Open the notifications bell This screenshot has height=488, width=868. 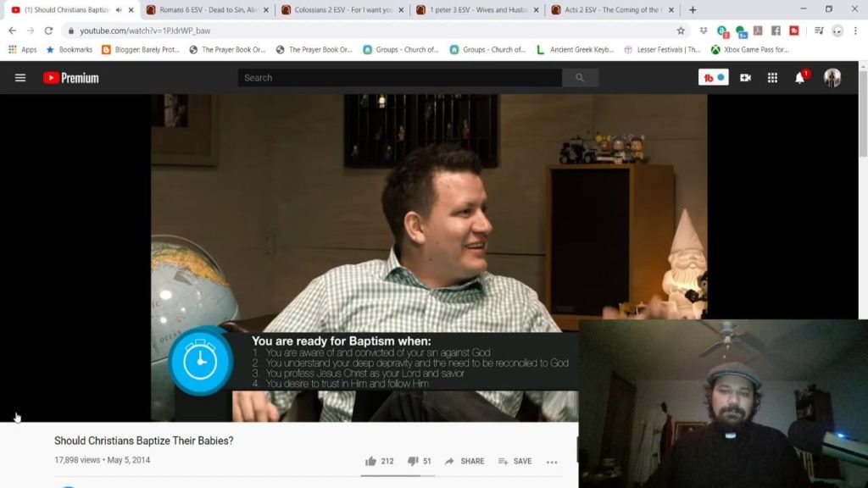coord(799,78)
